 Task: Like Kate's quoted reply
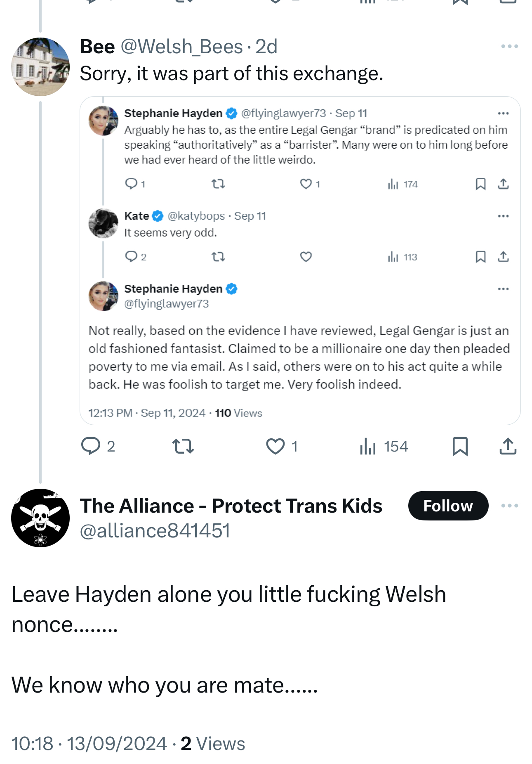coord(306,257)
